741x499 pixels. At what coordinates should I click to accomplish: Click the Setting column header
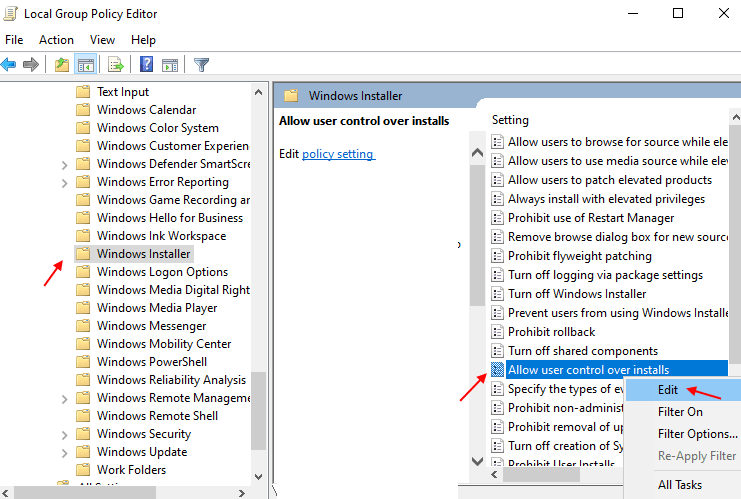(510, 120)
